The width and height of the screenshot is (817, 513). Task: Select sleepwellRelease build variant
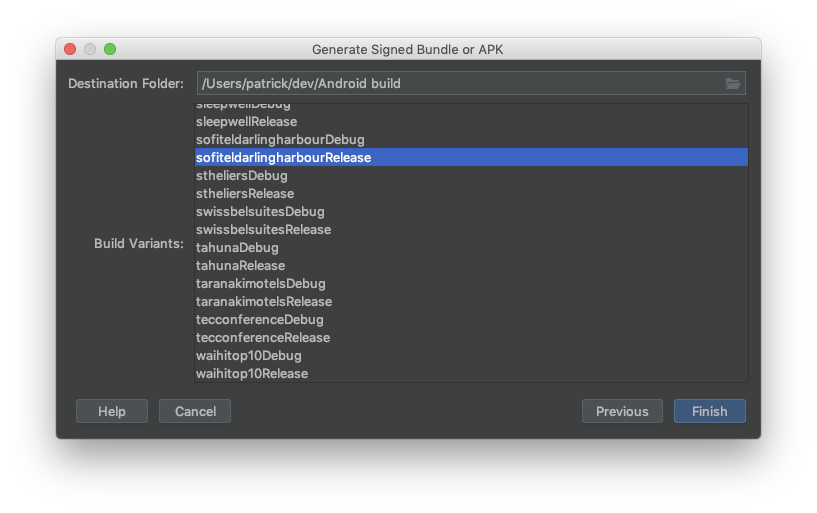471,121
